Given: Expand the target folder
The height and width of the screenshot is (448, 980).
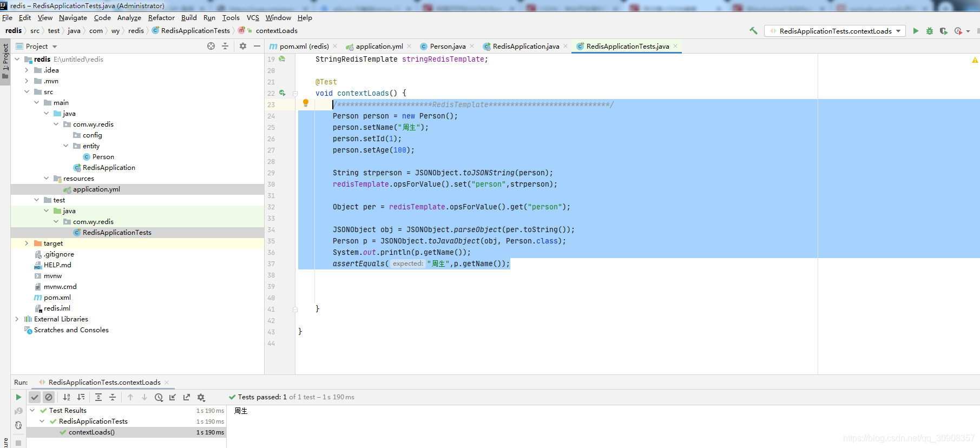Looking at the screenshot, I should 27,243.
